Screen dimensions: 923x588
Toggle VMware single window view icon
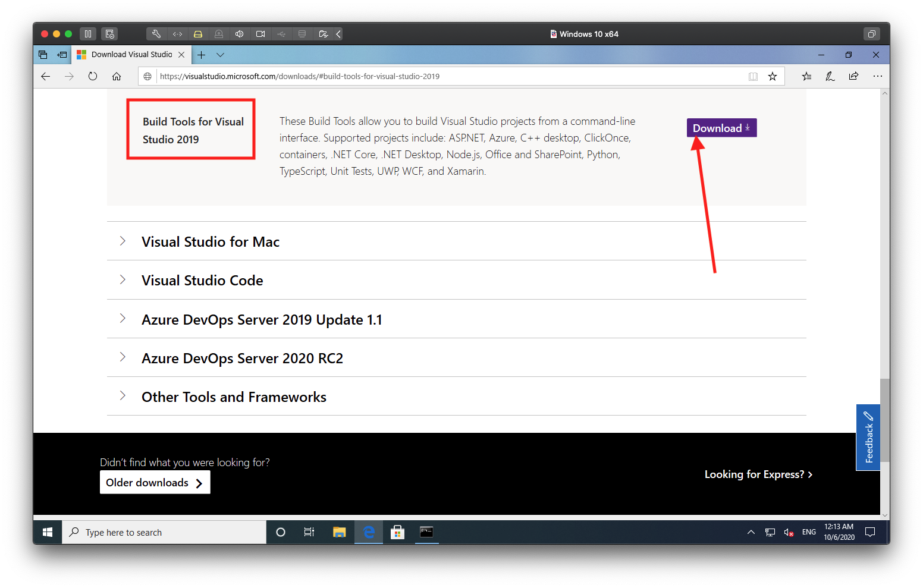(x=871, y=34)
